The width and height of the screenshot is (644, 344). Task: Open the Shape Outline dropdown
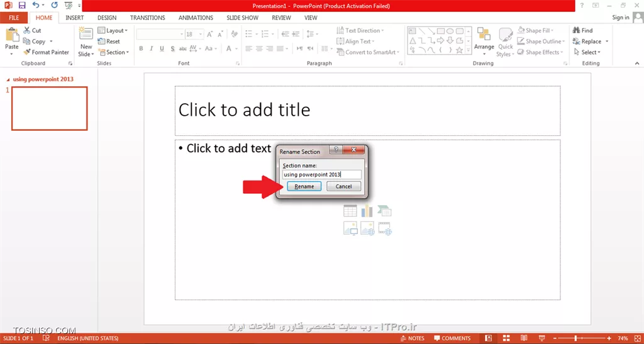(541, 41)
